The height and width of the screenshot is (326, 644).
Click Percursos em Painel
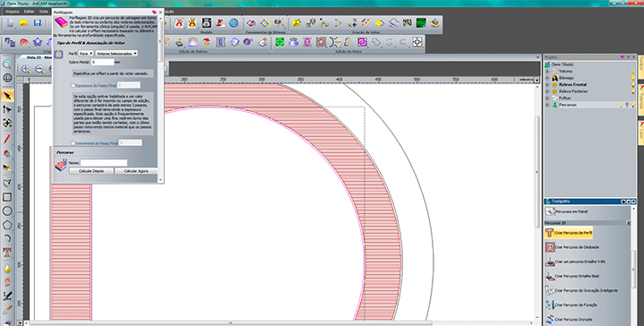coord(566,211)
